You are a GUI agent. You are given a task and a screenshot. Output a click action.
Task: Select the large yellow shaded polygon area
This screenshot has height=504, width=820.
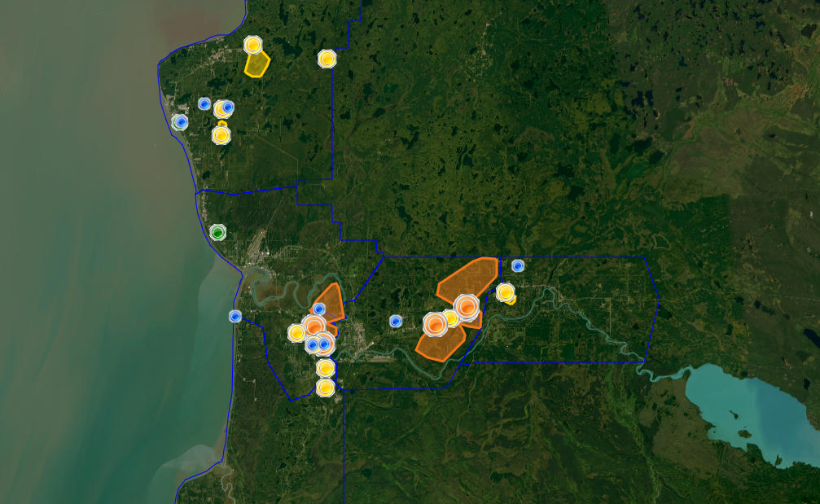tap(257, 64)
